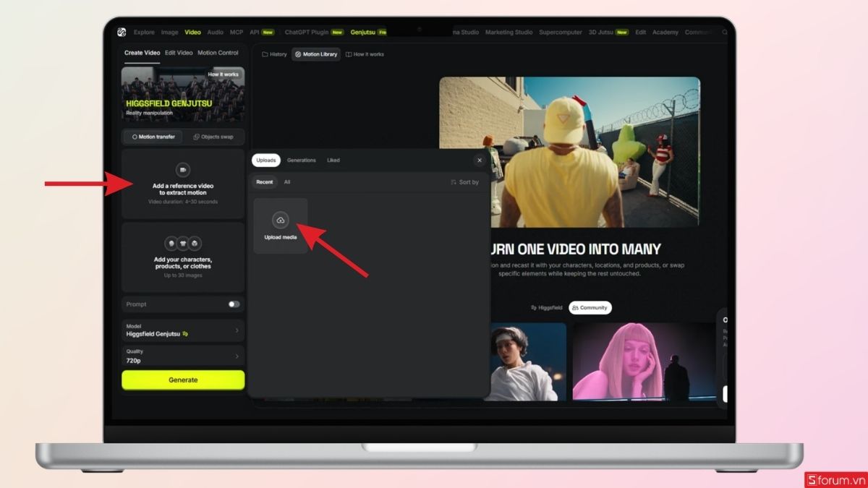Screen dimensions: 868x488
Task: Click How it works on Genjutsu banner
Action: (x=223, y=74)
